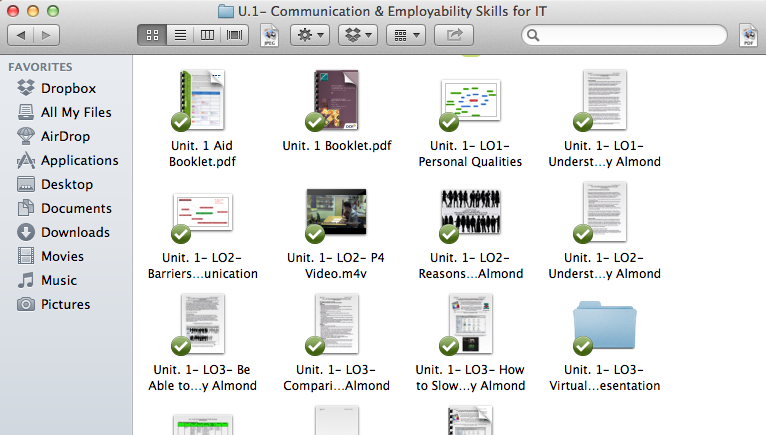Switch to icon view
The height and width of the screenshot is (435, 766).
click(x=152, y=35)
